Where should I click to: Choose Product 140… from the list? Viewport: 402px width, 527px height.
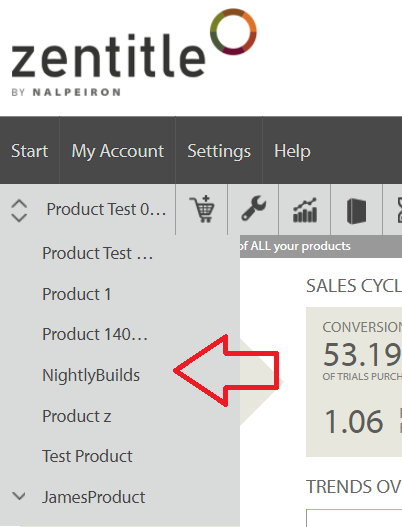95,334
